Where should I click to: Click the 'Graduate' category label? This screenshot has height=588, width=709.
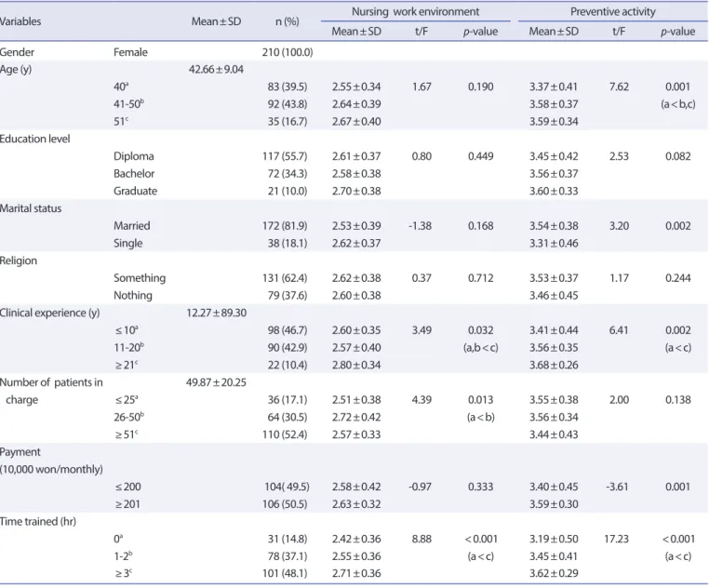[135, 191]
